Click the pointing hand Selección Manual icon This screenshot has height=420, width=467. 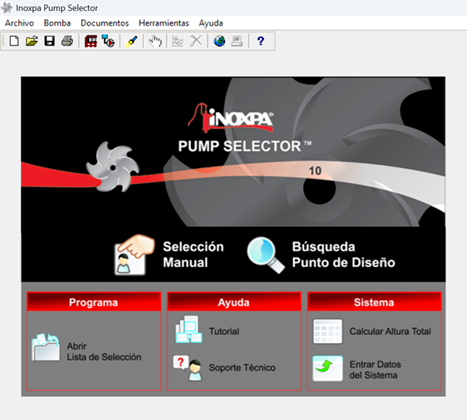tap(134, 255)
